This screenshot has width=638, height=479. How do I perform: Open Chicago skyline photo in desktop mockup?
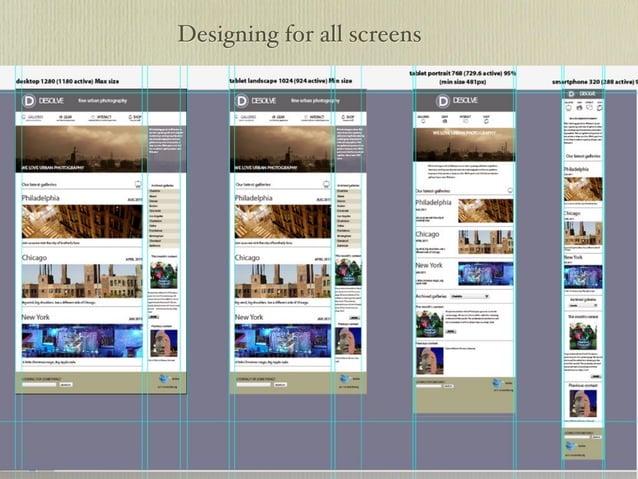point(81,280)
